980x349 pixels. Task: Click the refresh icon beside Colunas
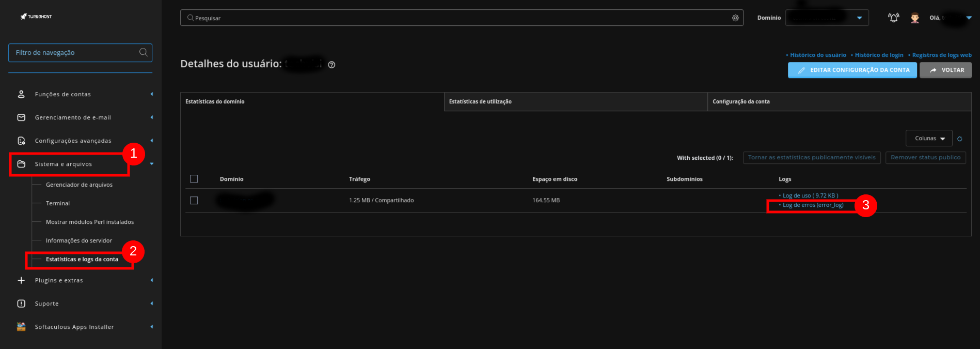pos(959,139)
